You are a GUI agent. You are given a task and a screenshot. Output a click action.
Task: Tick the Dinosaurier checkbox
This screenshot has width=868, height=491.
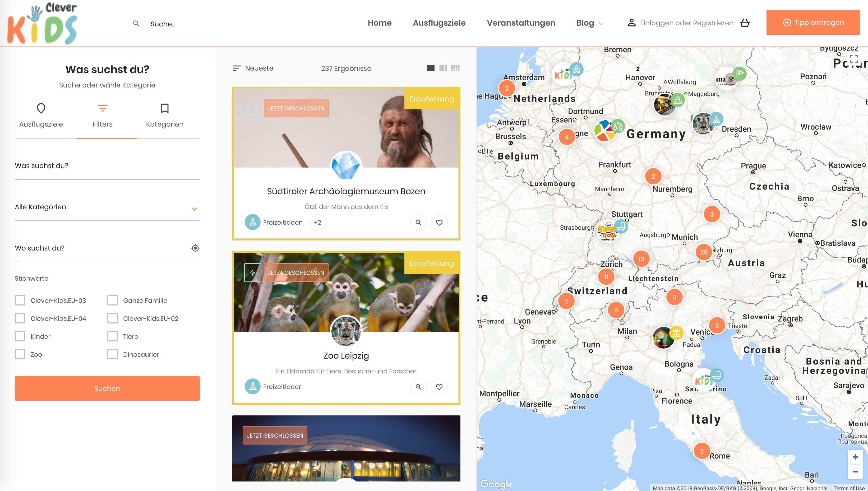[x=113, y=354]
